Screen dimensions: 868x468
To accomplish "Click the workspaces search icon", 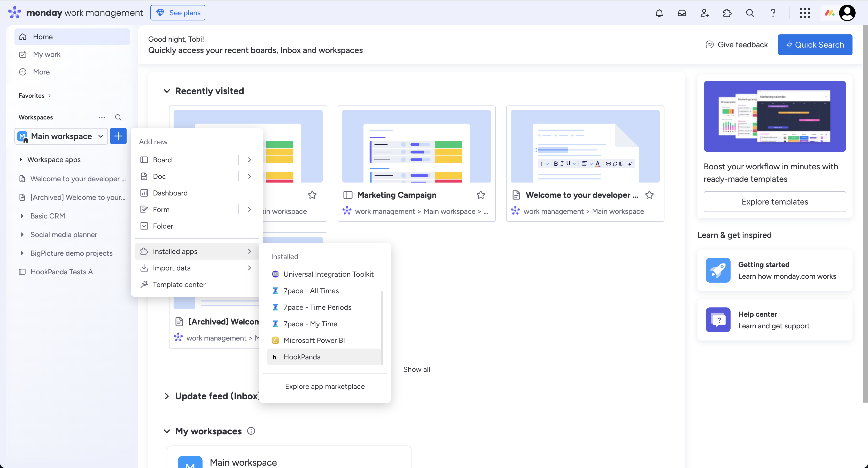I will (118, 117).
